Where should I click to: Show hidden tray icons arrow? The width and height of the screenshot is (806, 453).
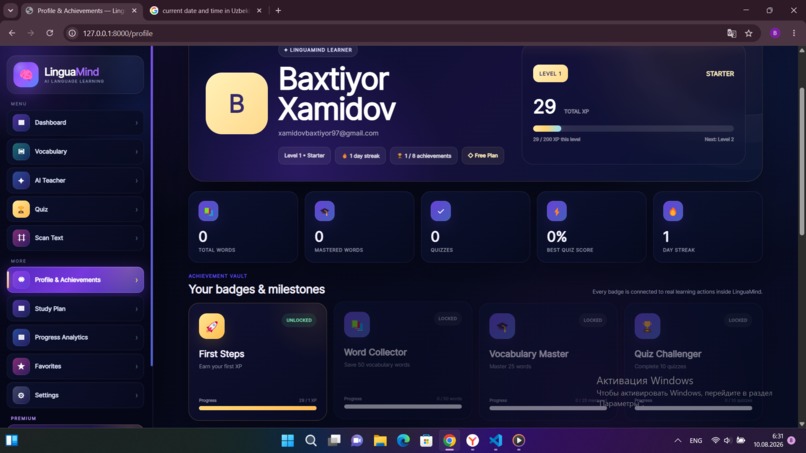click(x=677, y=440)
